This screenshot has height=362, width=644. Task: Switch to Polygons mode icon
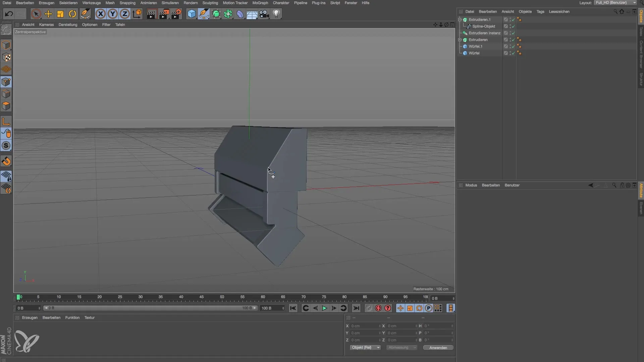coord(6,106)
